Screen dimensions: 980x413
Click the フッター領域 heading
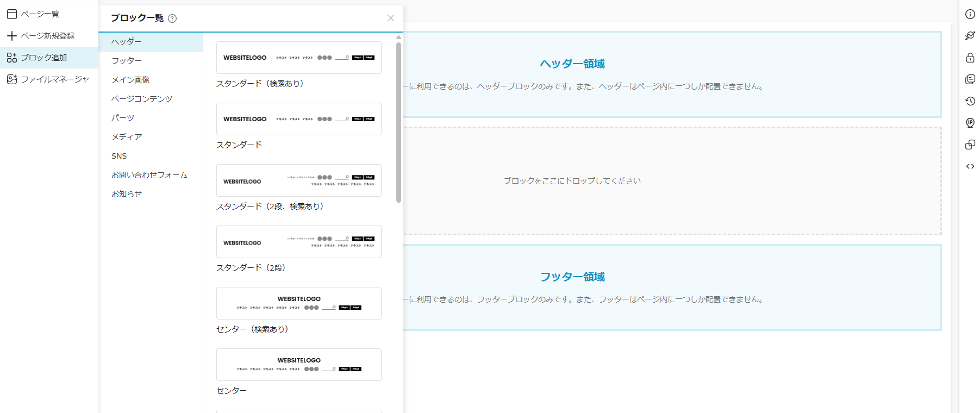[572, 277]
